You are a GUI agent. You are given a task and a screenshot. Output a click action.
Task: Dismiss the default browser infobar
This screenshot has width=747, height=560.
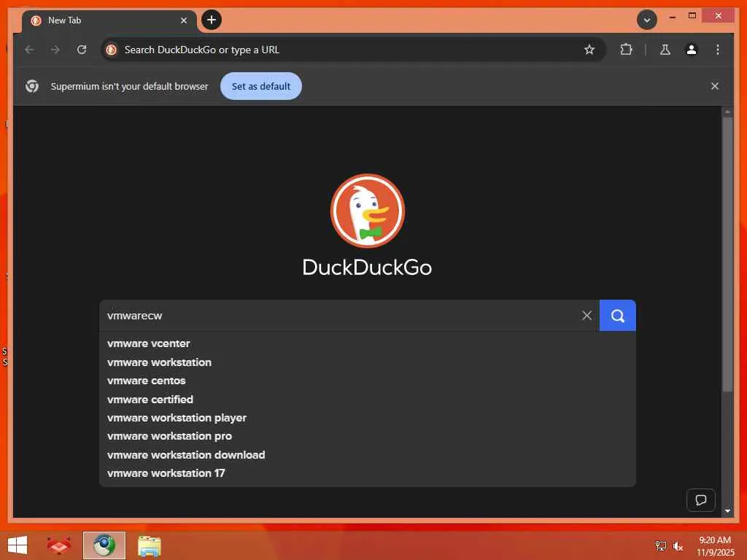coord(715,86)
